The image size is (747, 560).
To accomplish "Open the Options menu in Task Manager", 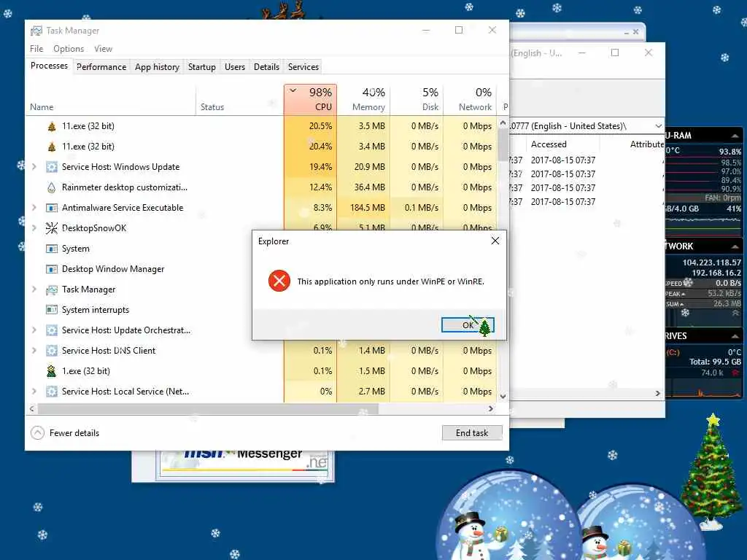I will click(69, 49).
